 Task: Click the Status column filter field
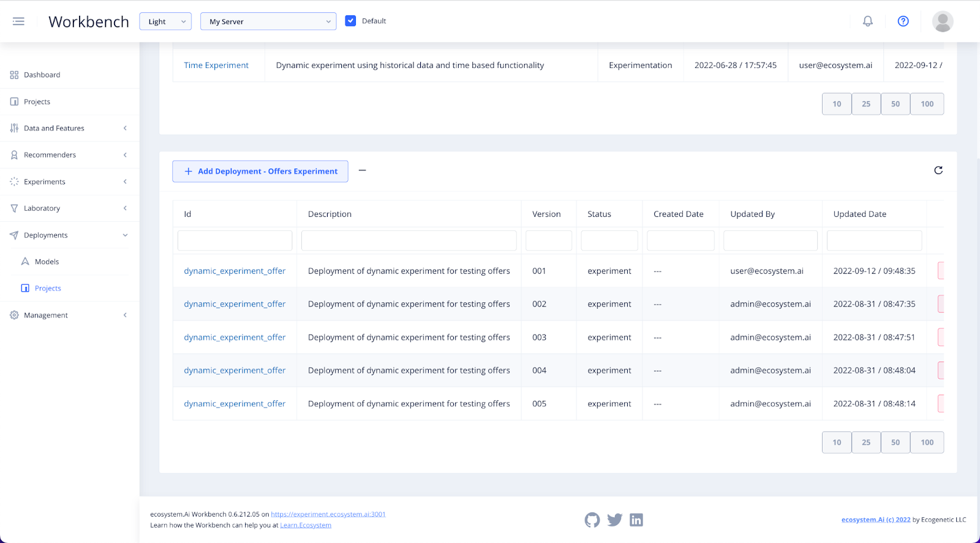click(x=609, y=241)
